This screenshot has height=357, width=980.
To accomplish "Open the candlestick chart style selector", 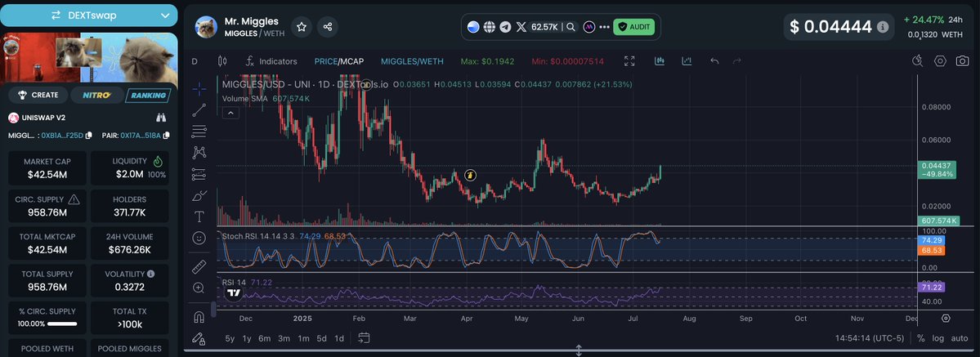I will tap(222, 61).
